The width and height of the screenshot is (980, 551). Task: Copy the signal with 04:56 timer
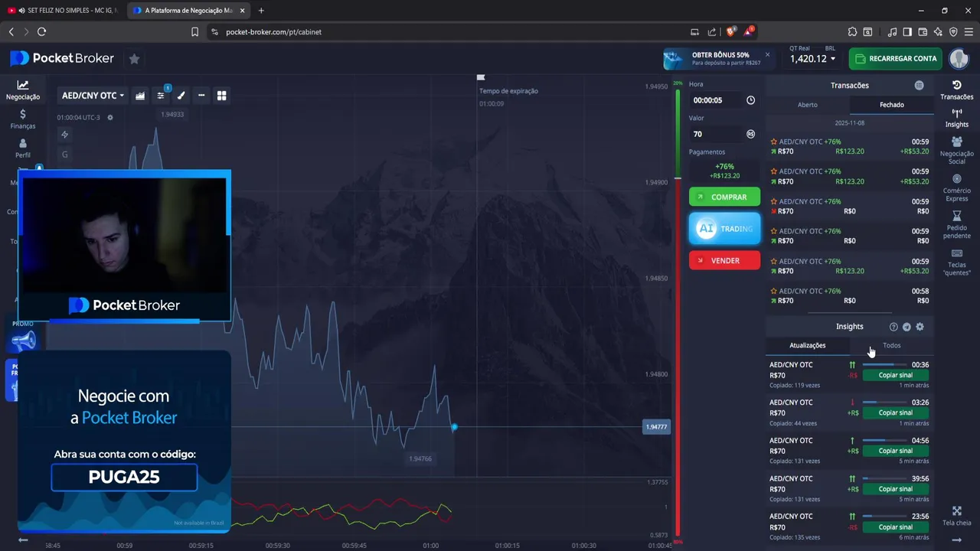coord(895,451)
